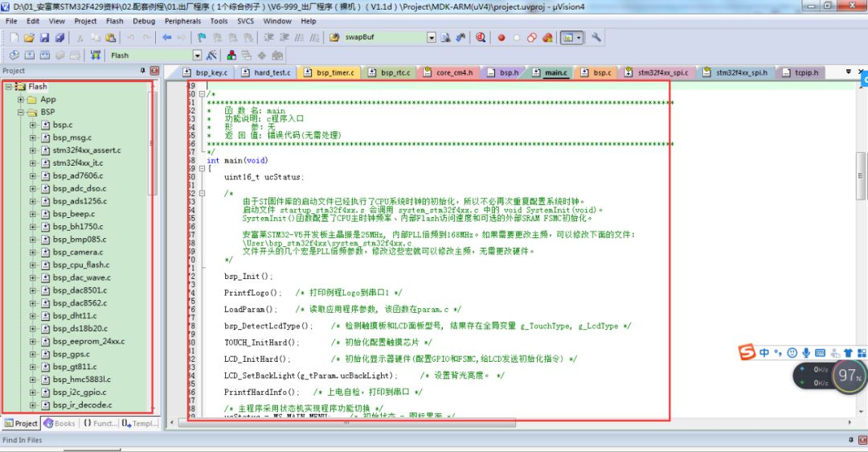
Task: Expand the bsp_msg.c tree node
Action: click(33, 138)
